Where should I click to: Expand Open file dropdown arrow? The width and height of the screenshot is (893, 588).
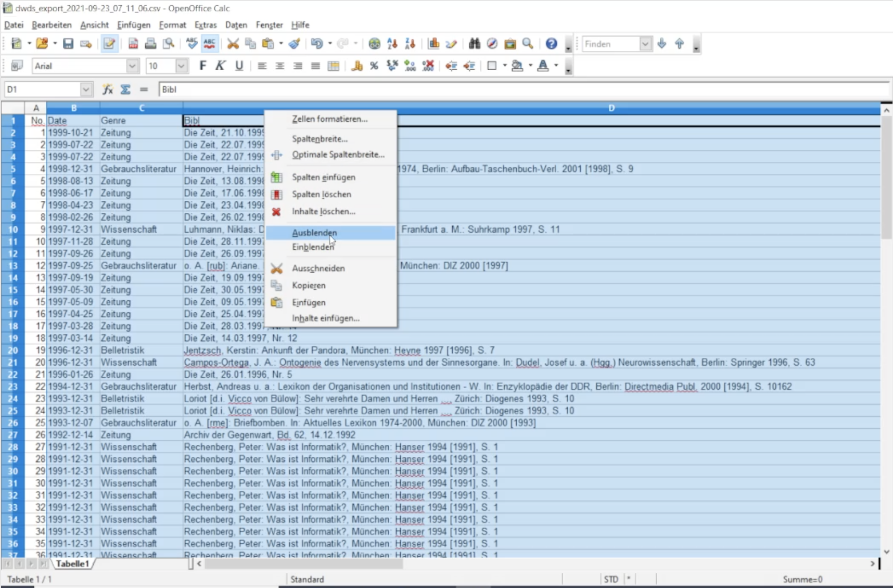(55, 44)
